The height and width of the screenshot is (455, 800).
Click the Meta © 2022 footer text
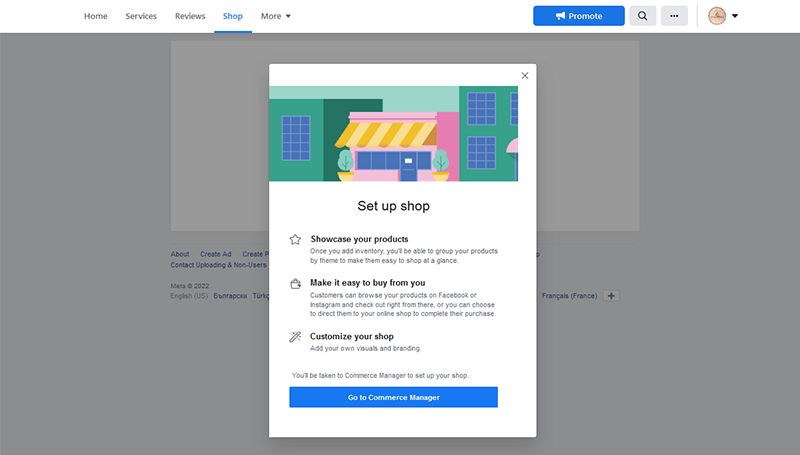coord(190,286)
